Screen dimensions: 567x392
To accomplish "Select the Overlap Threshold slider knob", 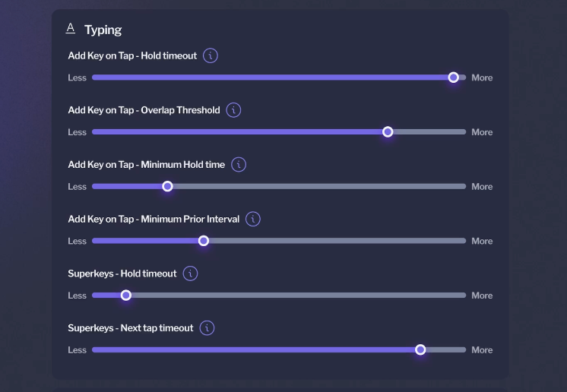I will 388,132.
